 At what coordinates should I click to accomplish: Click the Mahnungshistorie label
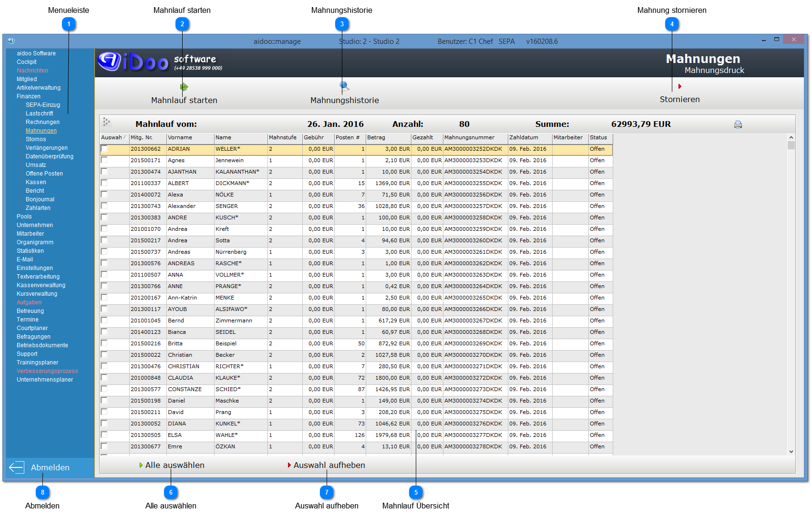pos(345,100)
